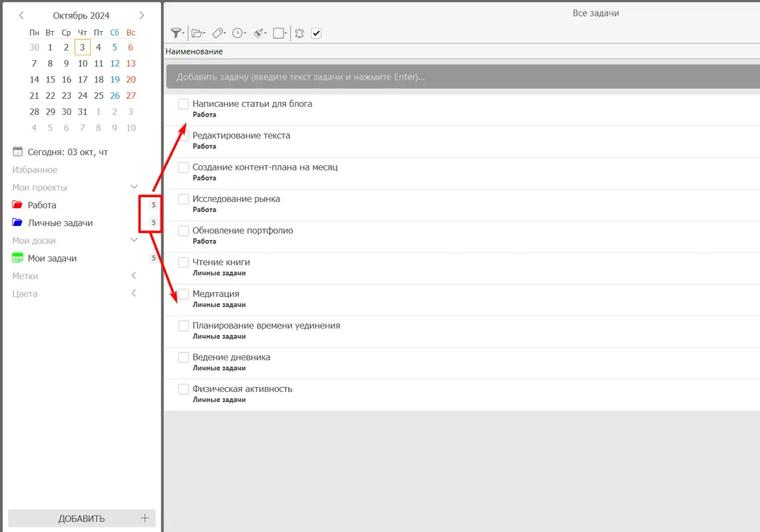Screen dimensions: 760x532
Task: Select the Личные задачи project
Action: (x=60, y=223)
